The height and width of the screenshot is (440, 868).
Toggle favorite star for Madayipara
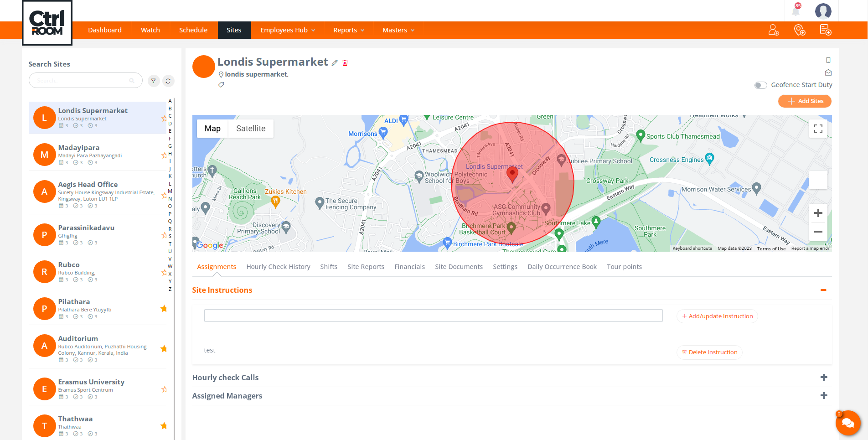[164, 155]
